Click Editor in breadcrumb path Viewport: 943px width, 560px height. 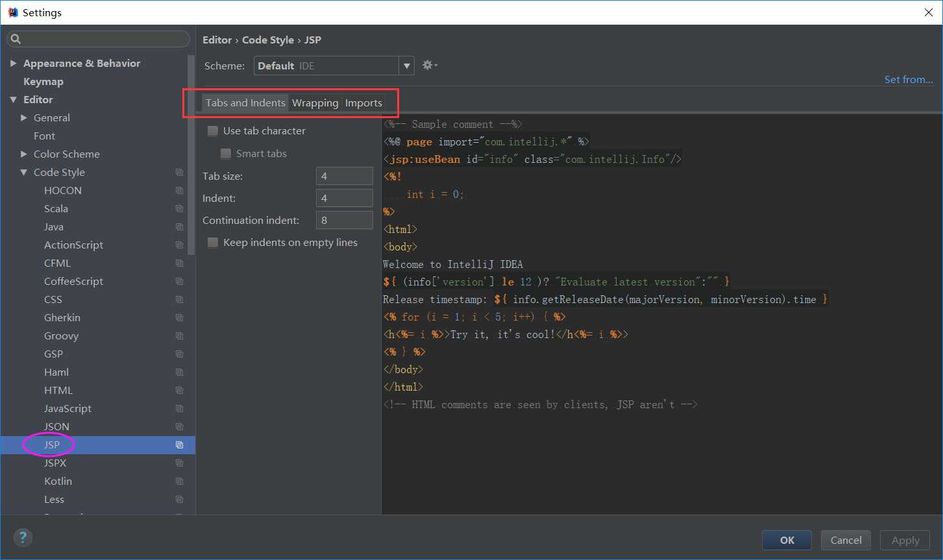[x=217, y=40]
